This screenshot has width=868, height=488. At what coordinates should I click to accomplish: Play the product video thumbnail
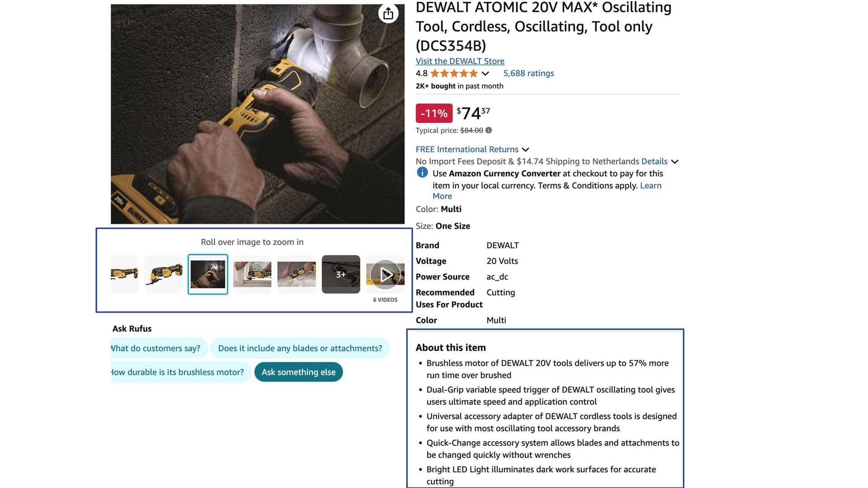[385, 274]
